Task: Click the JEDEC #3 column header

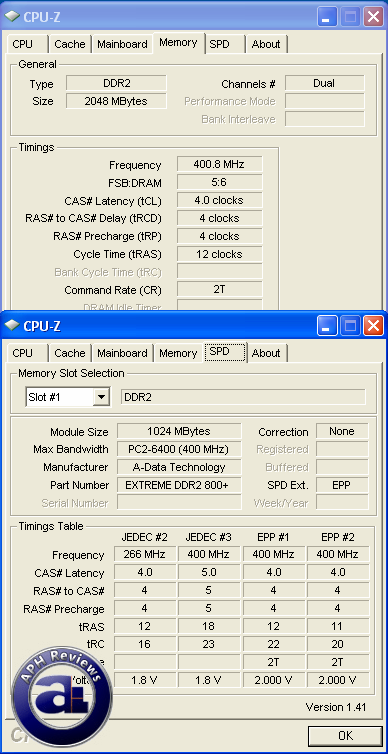Action: pyautogui.click(x=209, y=537)
